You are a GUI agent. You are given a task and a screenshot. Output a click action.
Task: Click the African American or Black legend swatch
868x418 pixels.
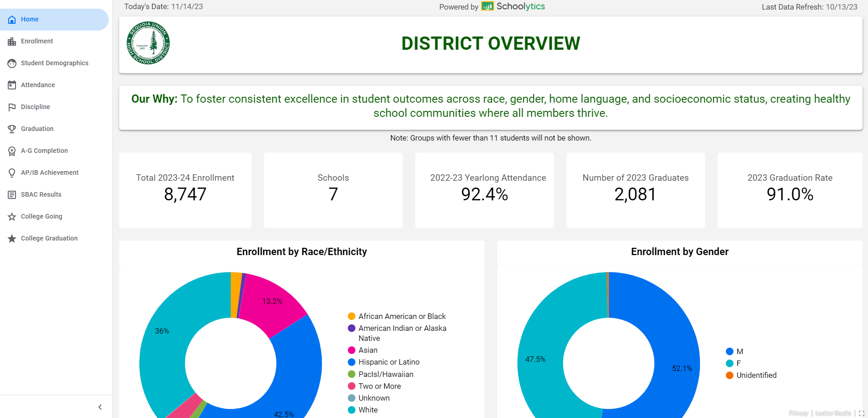(x=351, y=316)
